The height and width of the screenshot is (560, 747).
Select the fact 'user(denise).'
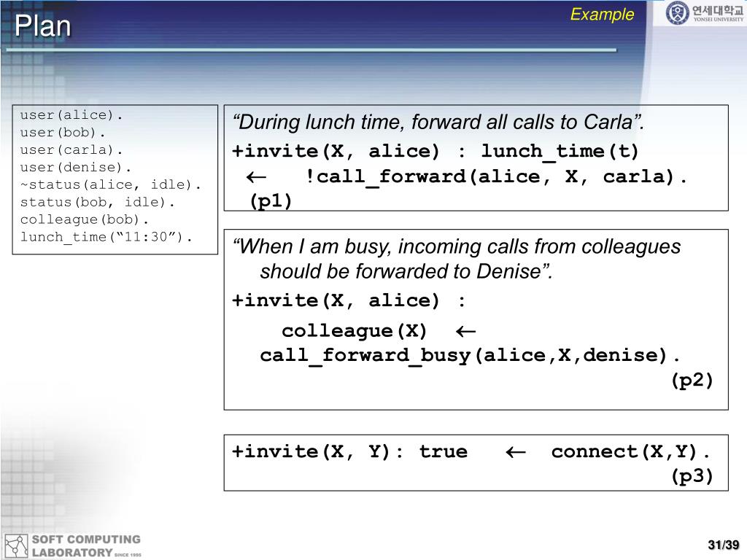76,168
